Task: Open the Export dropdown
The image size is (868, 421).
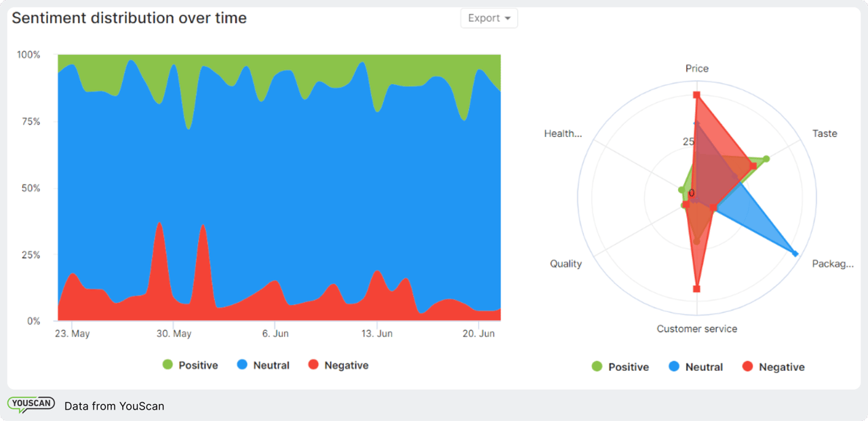Action: coord(489,18)
